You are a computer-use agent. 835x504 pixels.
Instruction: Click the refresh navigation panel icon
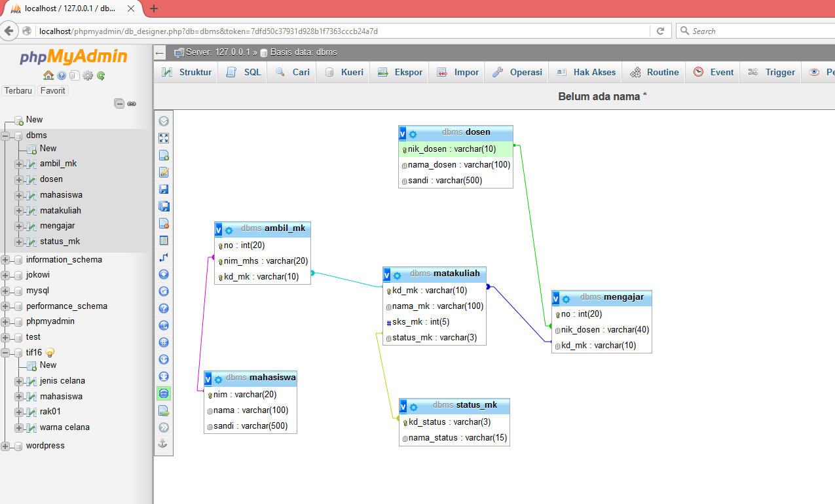[102, 75]
